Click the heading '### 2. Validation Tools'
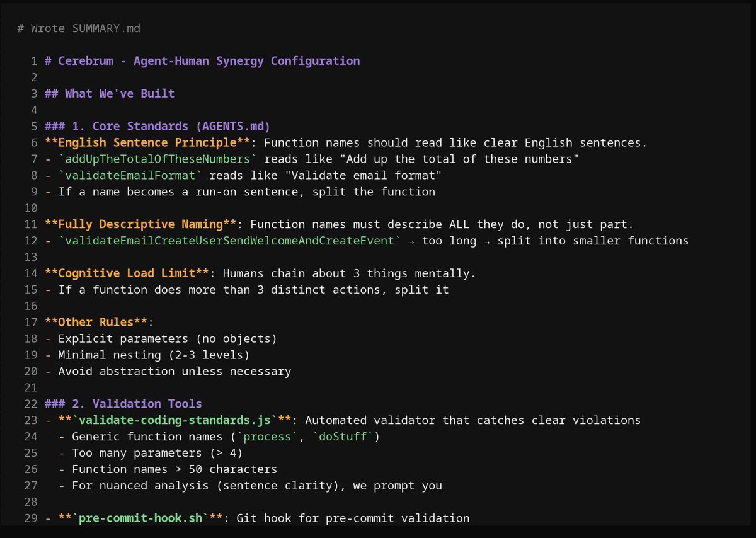Viewport: 756px width, 538px height. tap(123, 404)
